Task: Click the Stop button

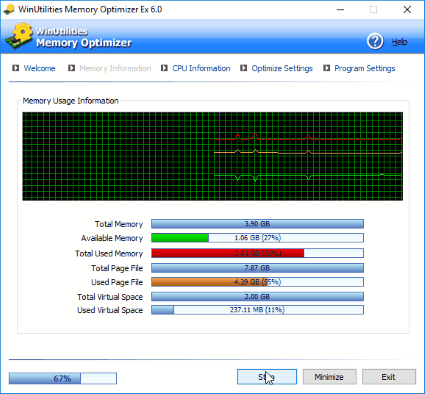Action: click(267, 377)
